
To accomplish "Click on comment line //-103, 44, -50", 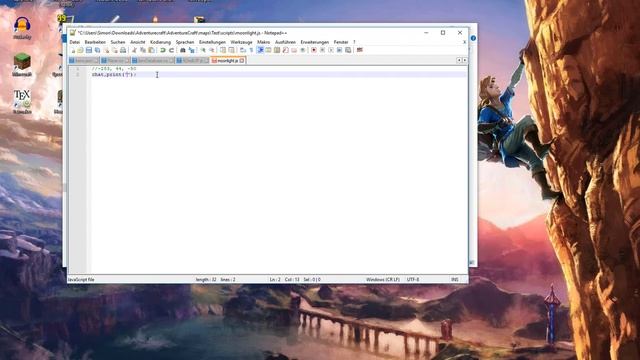I will tap(114, 69).
